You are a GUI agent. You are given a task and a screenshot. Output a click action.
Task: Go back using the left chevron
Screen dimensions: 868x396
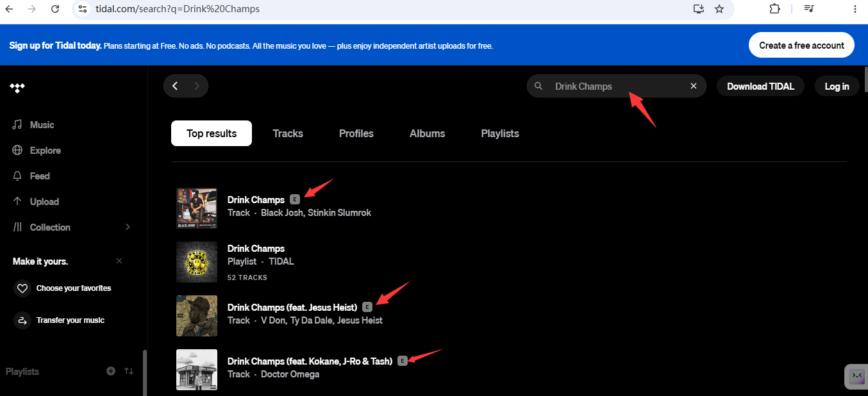tap(175, 86)
